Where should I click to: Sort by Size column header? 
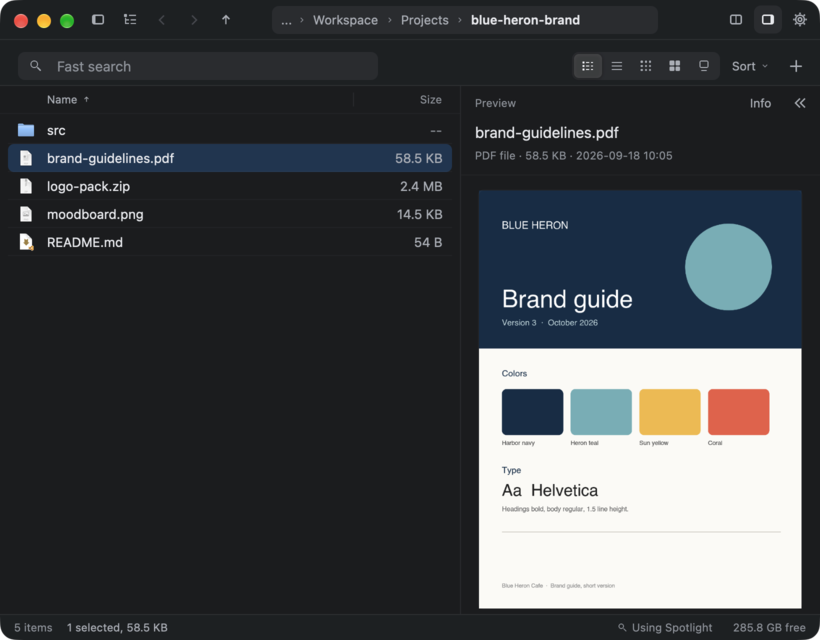point(430,100)
